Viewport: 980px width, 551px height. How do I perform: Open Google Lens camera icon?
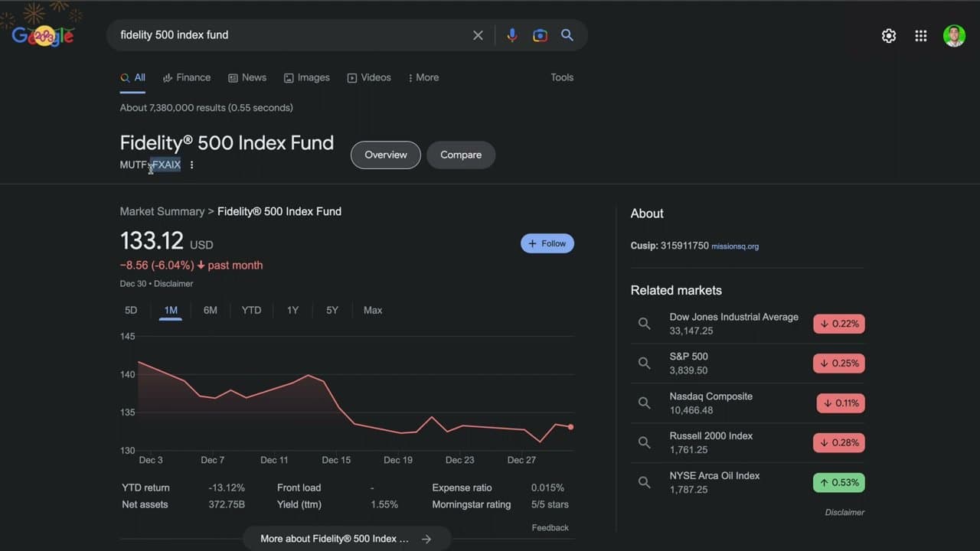point(540,34)
